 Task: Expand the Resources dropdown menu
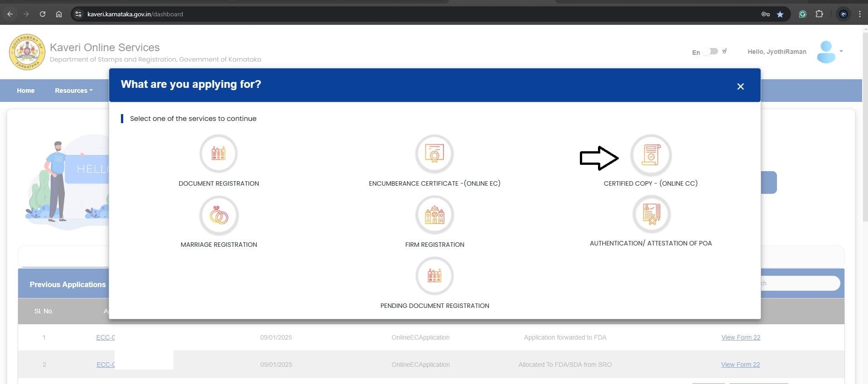pos(73,91)
